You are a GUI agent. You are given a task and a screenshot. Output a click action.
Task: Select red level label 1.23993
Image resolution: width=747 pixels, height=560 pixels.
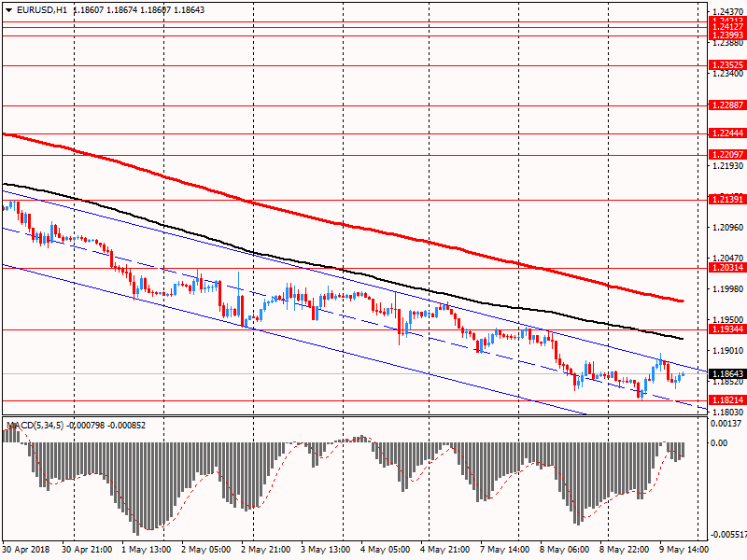point(727,35)
